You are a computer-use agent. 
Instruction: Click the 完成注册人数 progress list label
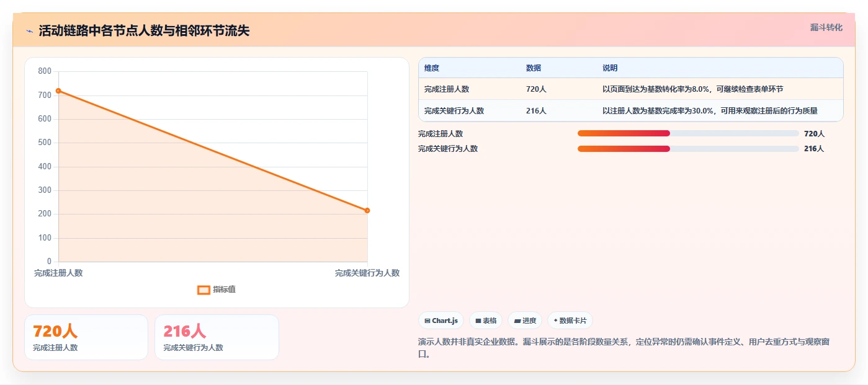[x=441, y=133]
